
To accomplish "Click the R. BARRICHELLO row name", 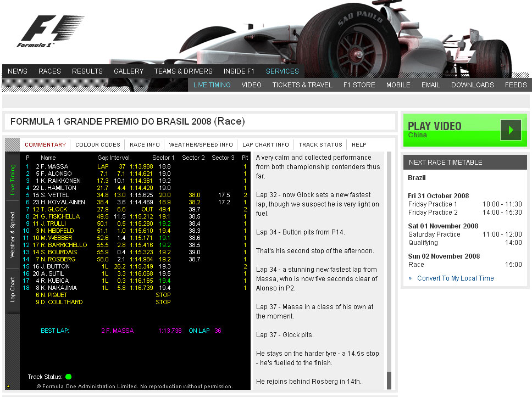I will tap(64, 245).
